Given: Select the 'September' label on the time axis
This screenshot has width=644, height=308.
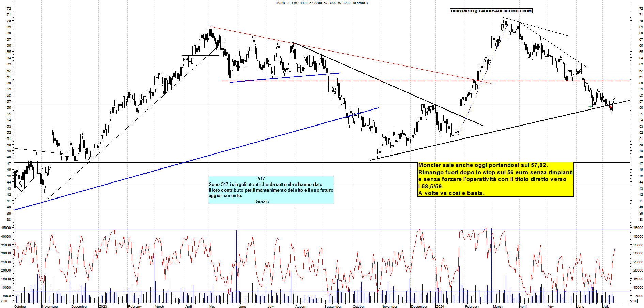Looking at the screenshot, I should pyautogui.click(x=333, y=306).
